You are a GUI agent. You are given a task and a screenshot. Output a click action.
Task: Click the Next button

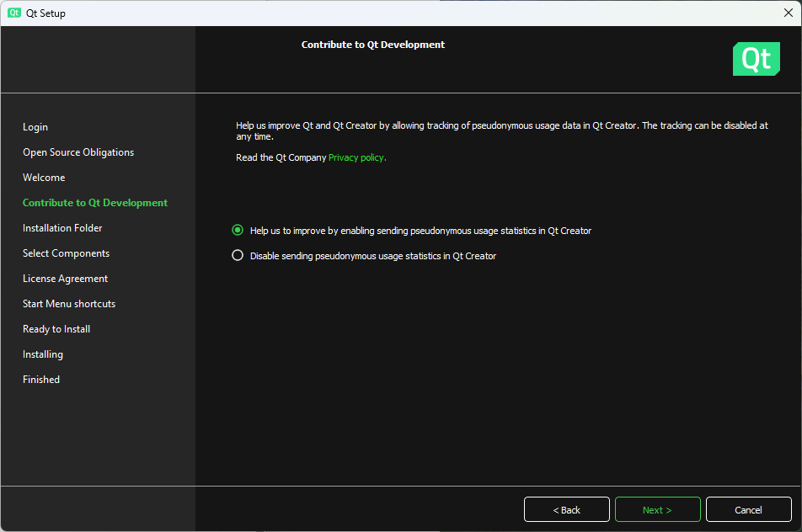pyautogui.click(x=657, y=509)
